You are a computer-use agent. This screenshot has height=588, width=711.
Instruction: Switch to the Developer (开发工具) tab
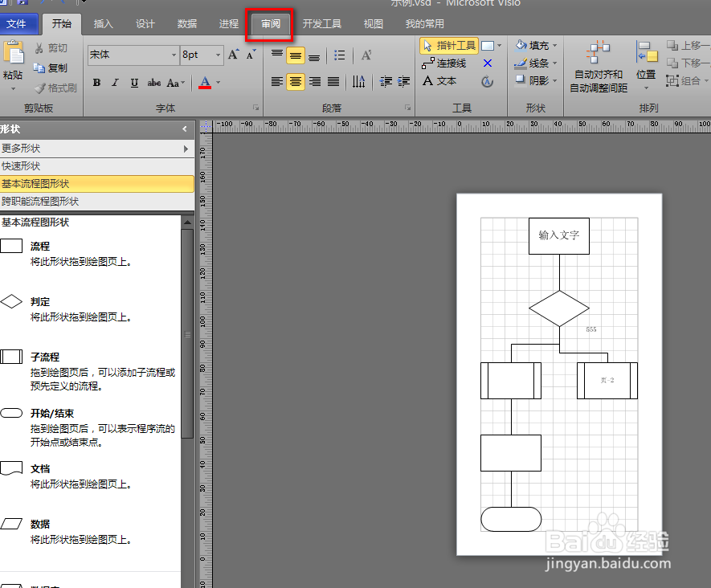click(x=322, y=24)
